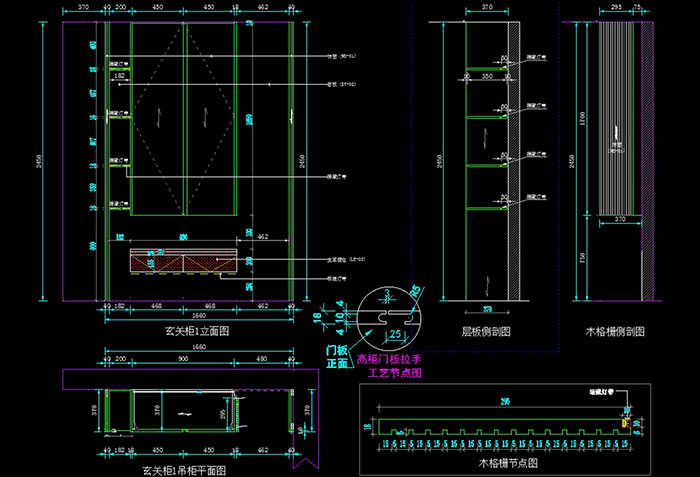The image size is (700, 477).
Task: Click the 750 dimension in wood grille section
Action: (x=583, y=257)
